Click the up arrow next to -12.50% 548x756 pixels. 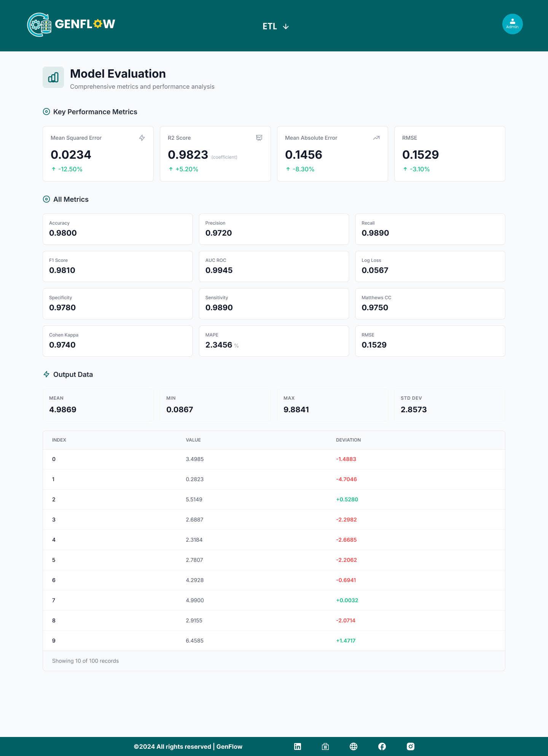tap(54, 169)
